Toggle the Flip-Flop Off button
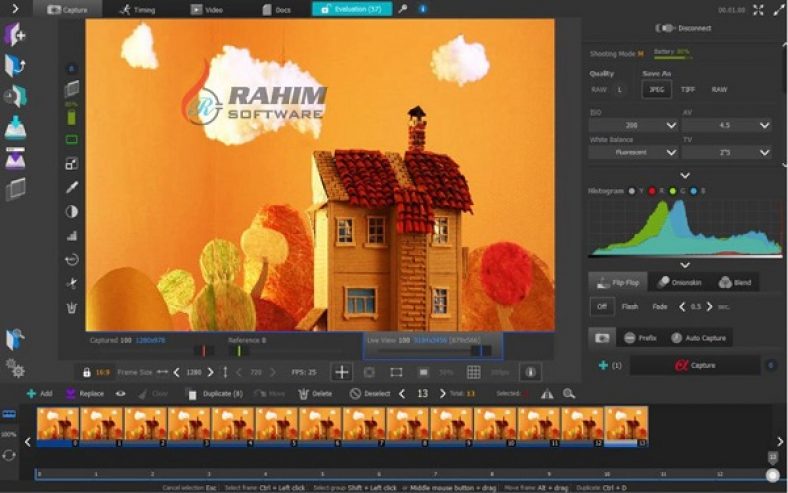Image resolution: width=788 pixels, height=493 pixels. pos(601,307)
